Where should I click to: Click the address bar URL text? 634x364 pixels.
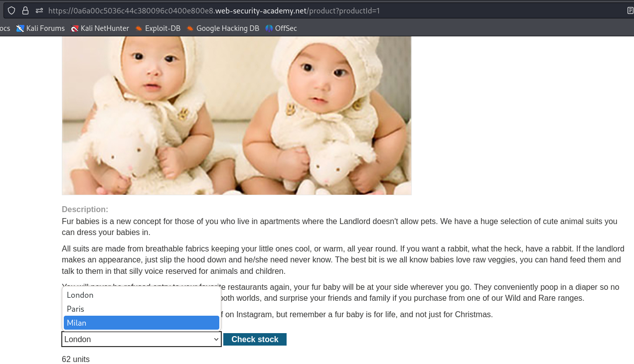pos(214,10)
